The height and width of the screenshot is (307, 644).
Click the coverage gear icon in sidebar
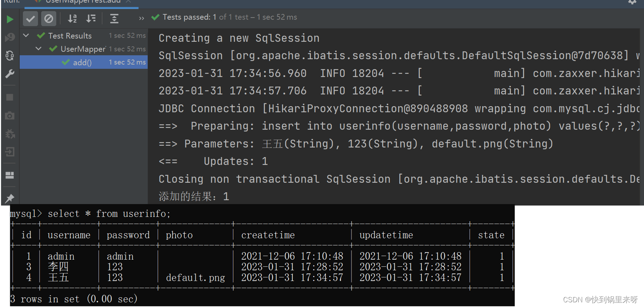pos(10,134)
